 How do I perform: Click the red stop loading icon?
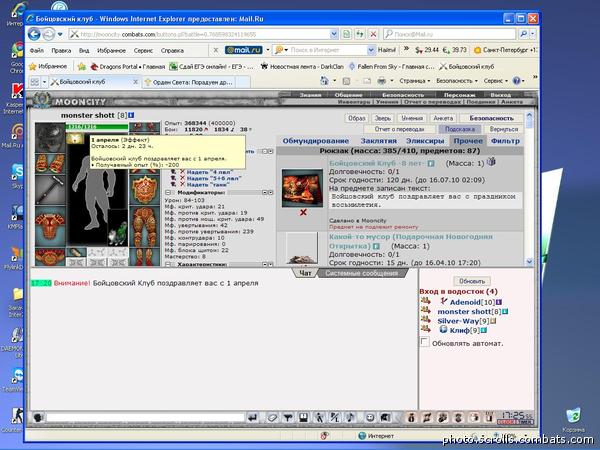[x=373, y=34]
